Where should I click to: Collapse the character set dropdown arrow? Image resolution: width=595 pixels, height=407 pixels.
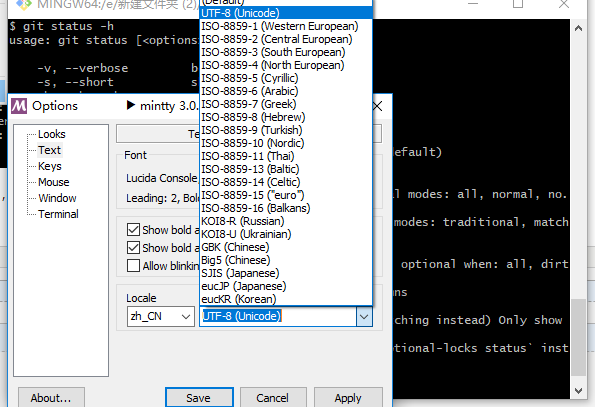[x=364, y=316]
